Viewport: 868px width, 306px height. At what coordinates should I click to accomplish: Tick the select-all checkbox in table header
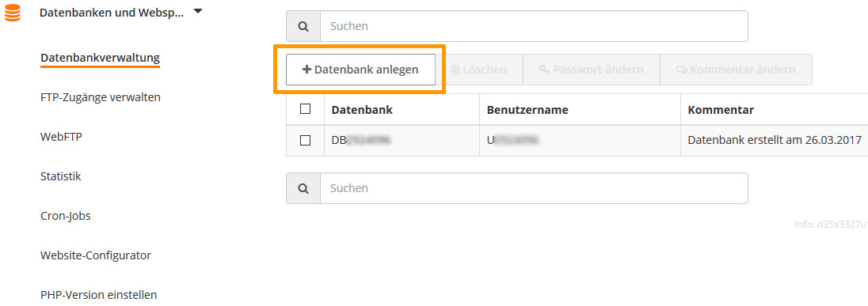click(305, 109)
